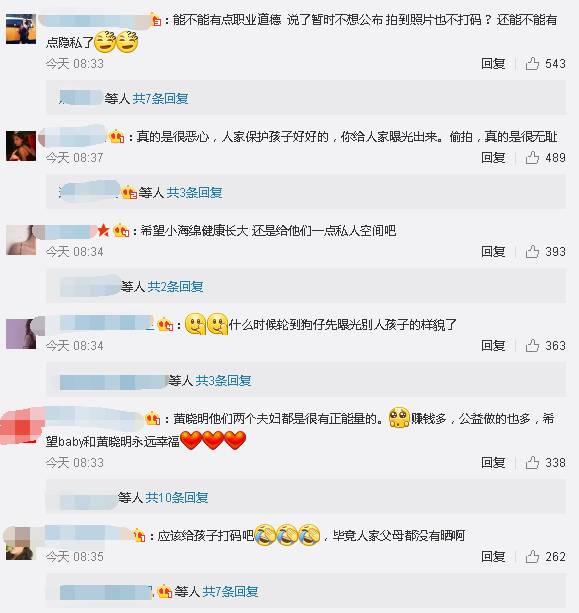Open first commenter's avatar thumbnail
The image size is (579, 613).
click(21, 29)
